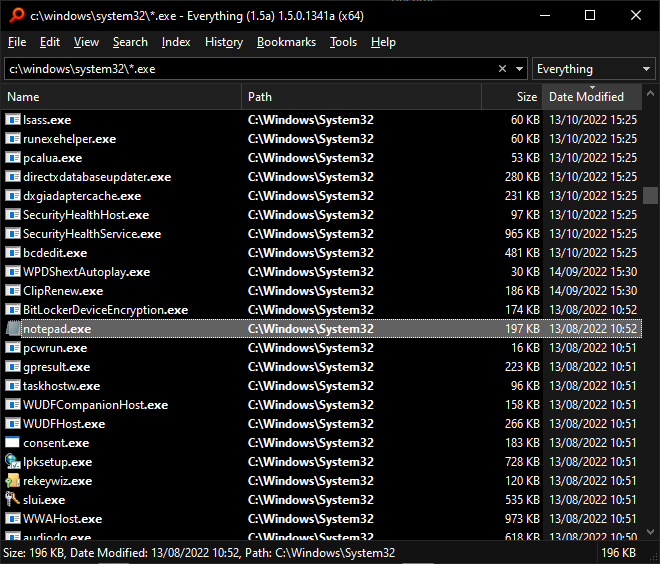Image resolution: width=660 pixels, height=564 pixels.
Task: Click the vertical scrollbar thumb
Action: tap(650, 196)
